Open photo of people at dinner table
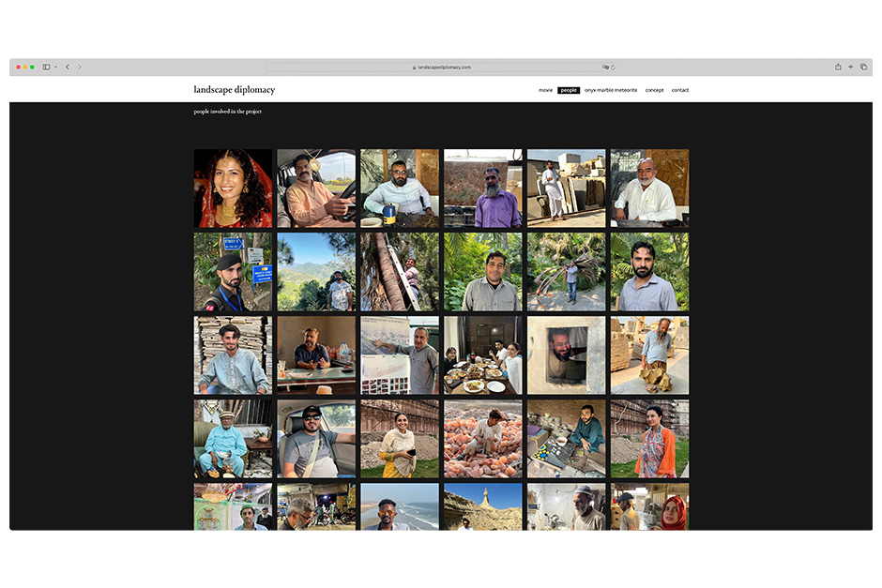 (482, 355)
